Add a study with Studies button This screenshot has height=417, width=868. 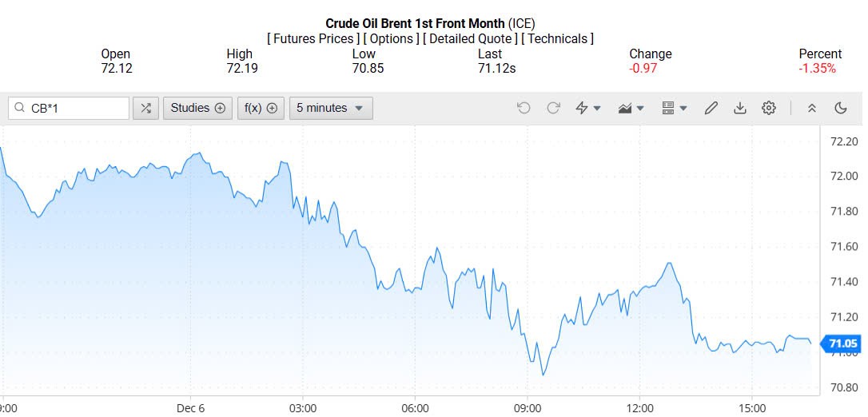(197, 108)
